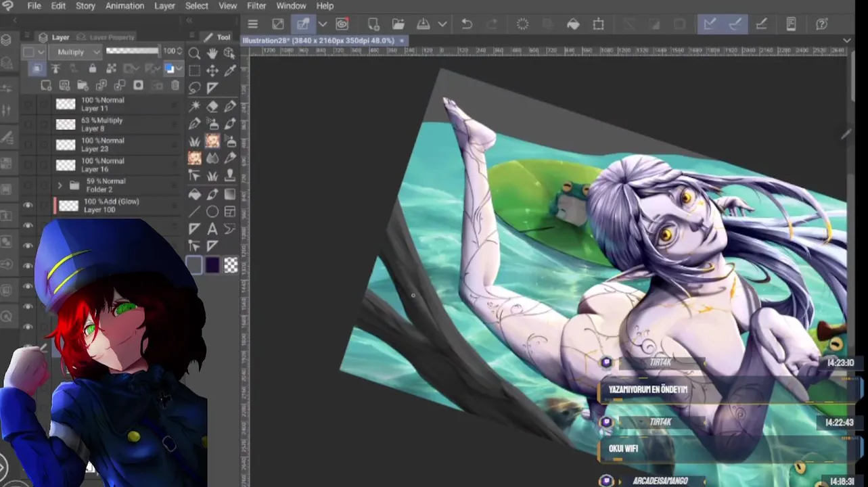The width and height of the screenshot is (868, 487).
Task: Select the Eraser tool
Action: pos(212,106)
